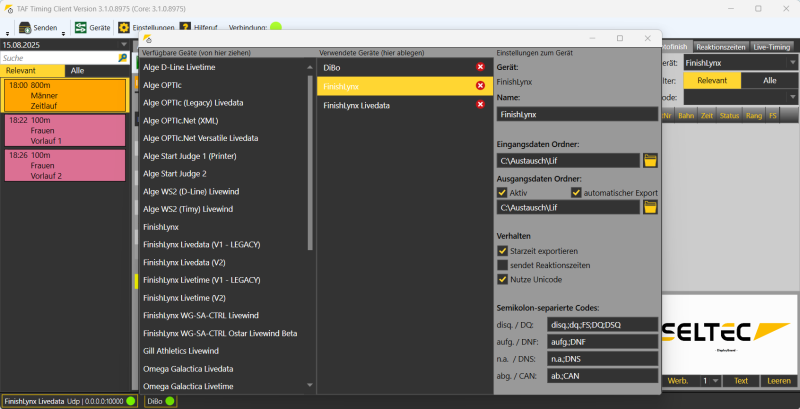The width and height of the screenshot is (800, 409).
Task: Uncheck the Aktiv checkbox
Action: [x=503, y=192]
